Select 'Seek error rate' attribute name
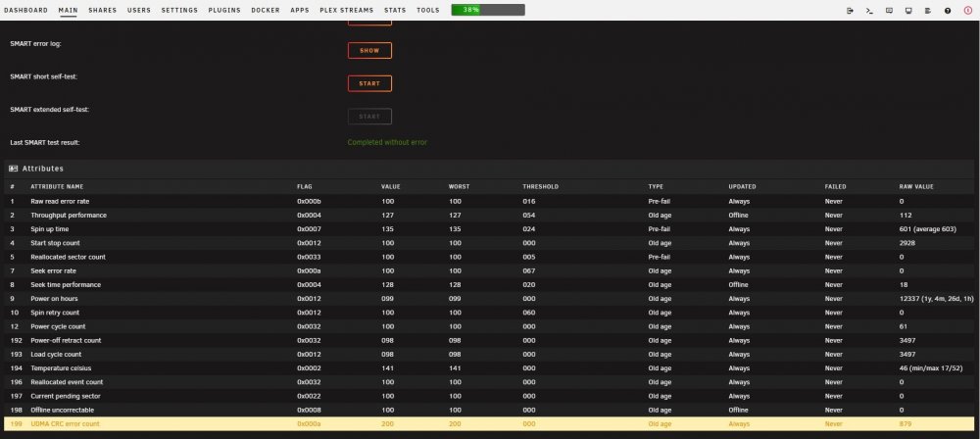This screenshot has height=439, width=980. [x=53, y=270]
